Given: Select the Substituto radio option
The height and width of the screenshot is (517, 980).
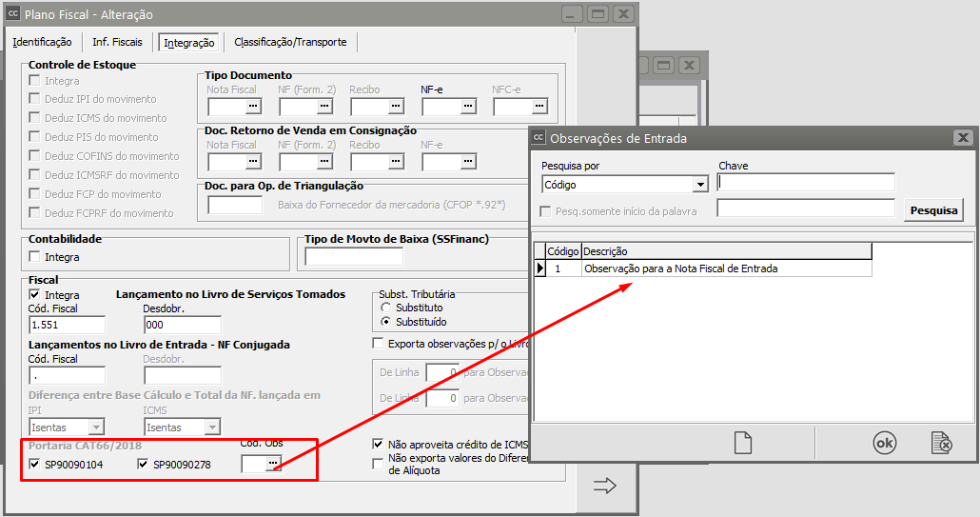Looking at the screenshot, I should point(385,308).
